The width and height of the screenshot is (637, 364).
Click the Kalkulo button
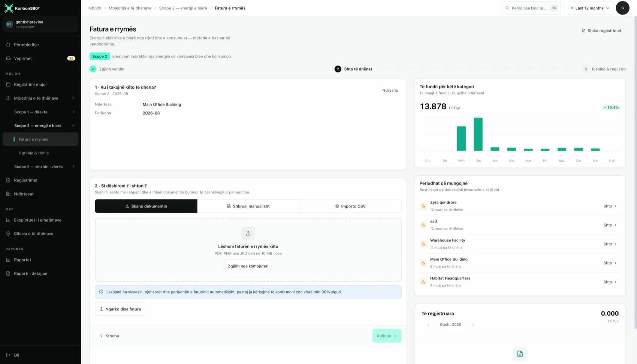tap(387, 336)
